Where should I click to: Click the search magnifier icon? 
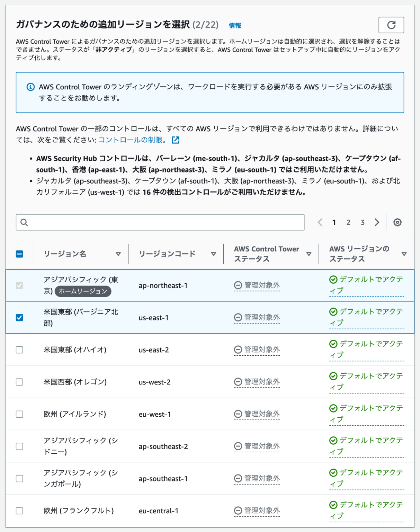[24, 222]
